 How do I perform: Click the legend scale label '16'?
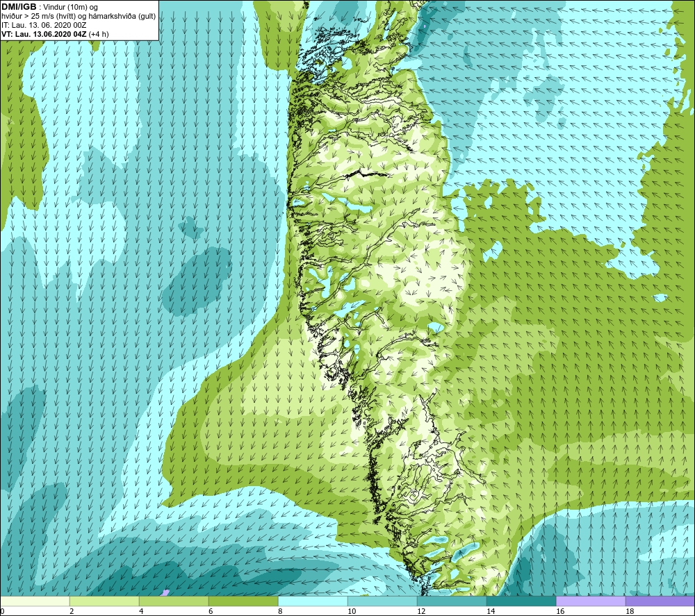[x=560, y=611]
